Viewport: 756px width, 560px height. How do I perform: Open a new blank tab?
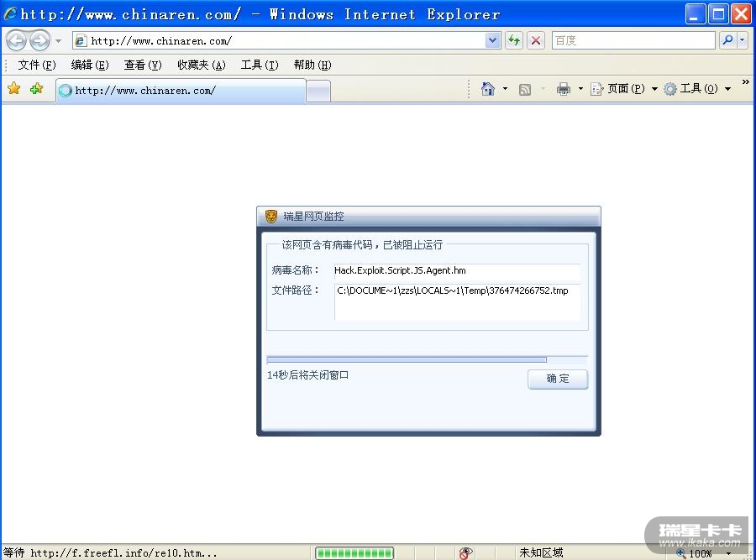(x=318, y=91)
